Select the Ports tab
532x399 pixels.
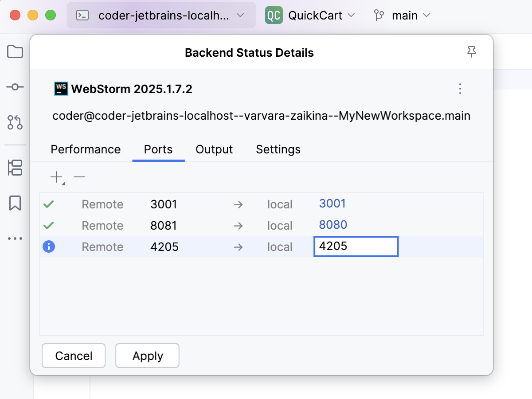[x=158, y=149]
